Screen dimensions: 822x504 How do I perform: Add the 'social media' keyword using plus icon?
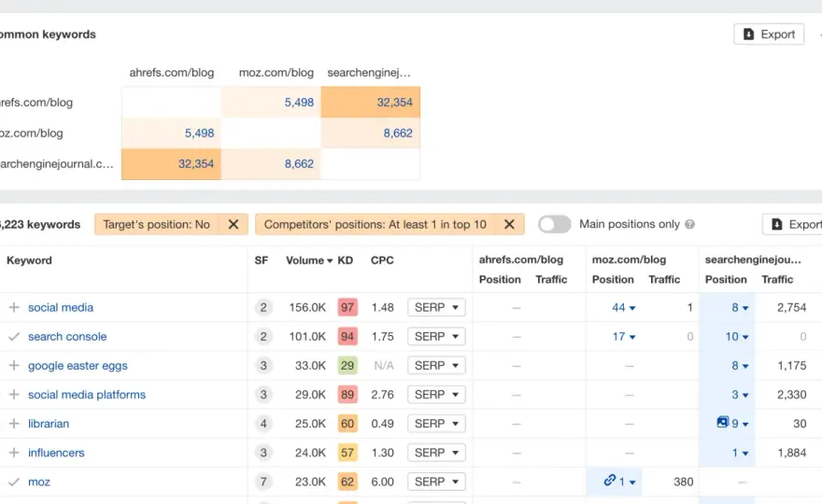[14, 308]
